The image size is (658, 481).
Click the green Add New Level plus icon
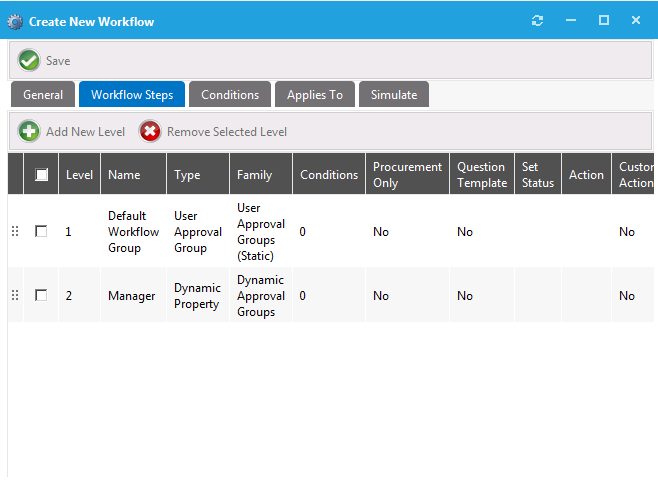pyautogui.click(x=29, y=131)
